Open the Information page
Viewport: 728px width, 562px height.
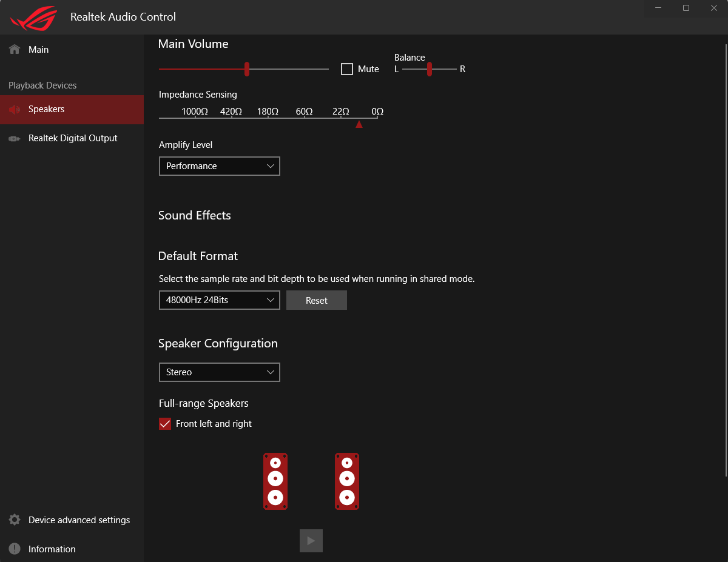pyautogui.click(x=72, y=549)
